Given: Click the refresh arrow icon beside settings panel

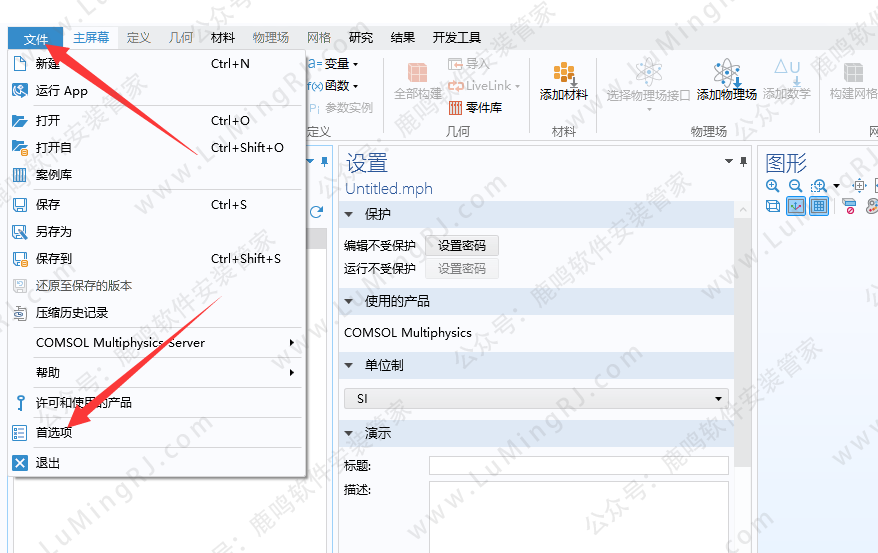Looking at the screenshot, I should click(x=317, y=212).
